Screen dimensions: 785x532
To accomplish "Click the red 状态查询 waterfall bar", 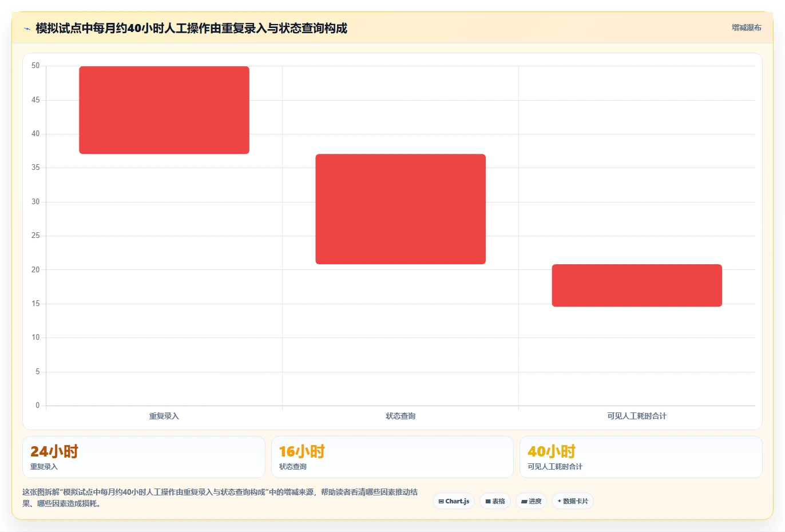I will click(401, 209).
